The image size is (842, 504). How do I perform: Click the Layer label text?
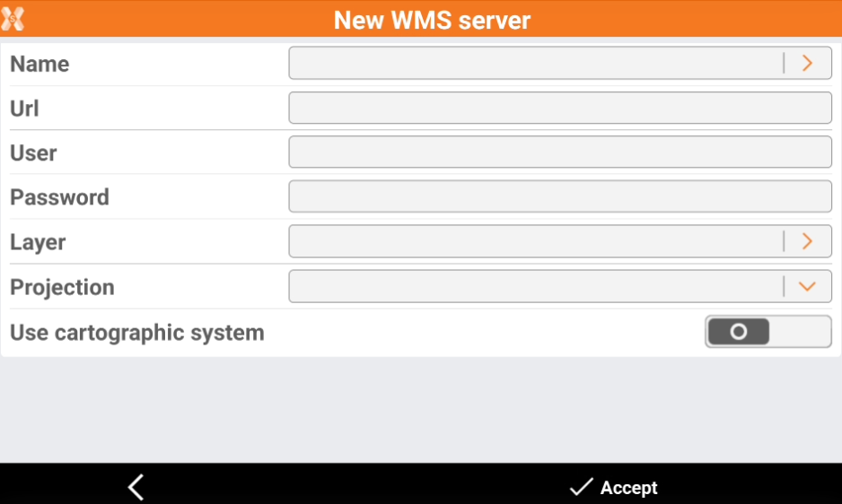pyautogui.click(x=38, y=242)
